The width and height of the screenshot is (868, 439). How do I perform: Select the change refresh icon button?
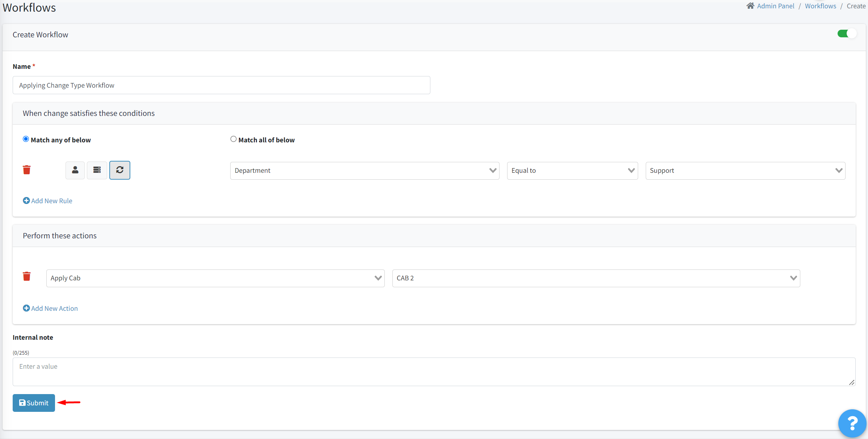[120, 170]
